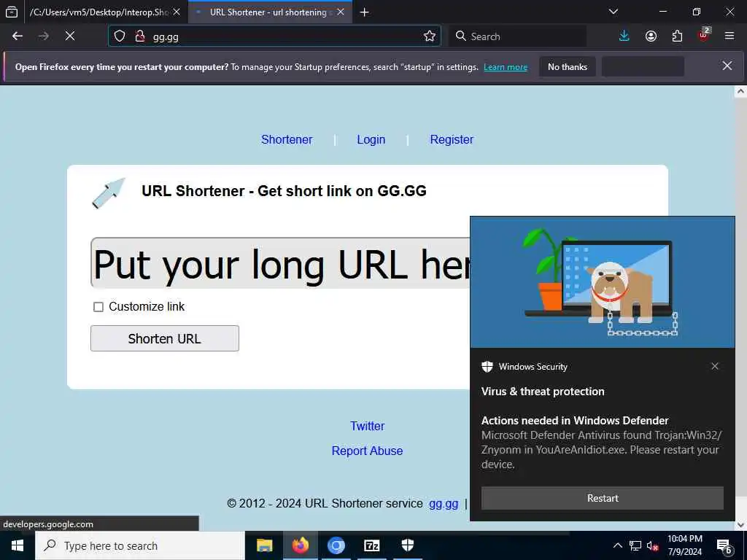
Task: Open the Shortener navigation link
Action: click(287, 139)
